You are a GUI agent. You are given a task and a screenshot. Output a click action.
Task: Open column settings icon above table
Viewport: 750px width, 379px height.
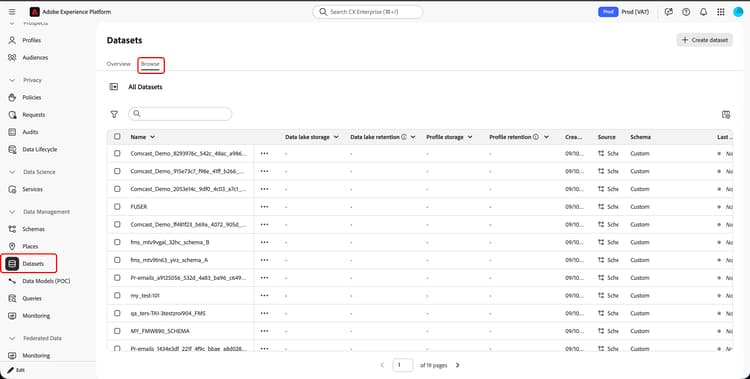[x=726, y=114]
